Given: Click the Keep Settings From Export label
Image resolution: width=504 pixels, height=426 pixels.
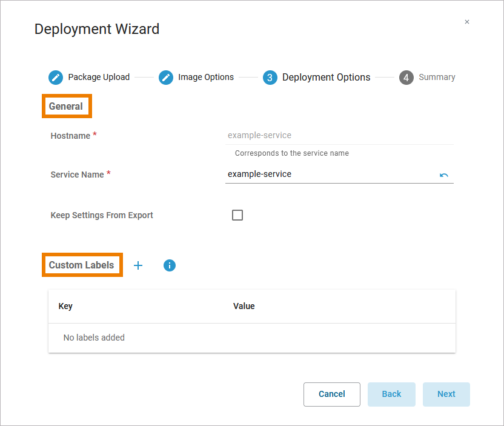Looking at the screenshot, I should [102, 215].
